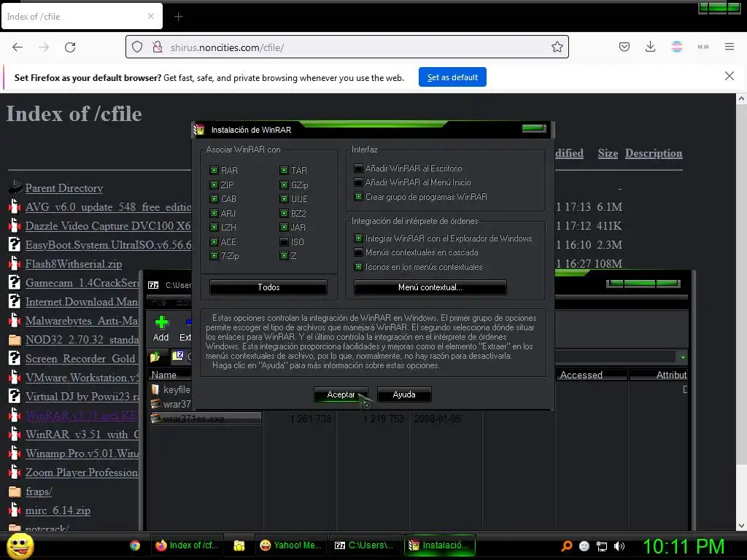Reload the Firefox page
The image size is (747, 560).
pyautogui.click(x=70, y=47)
